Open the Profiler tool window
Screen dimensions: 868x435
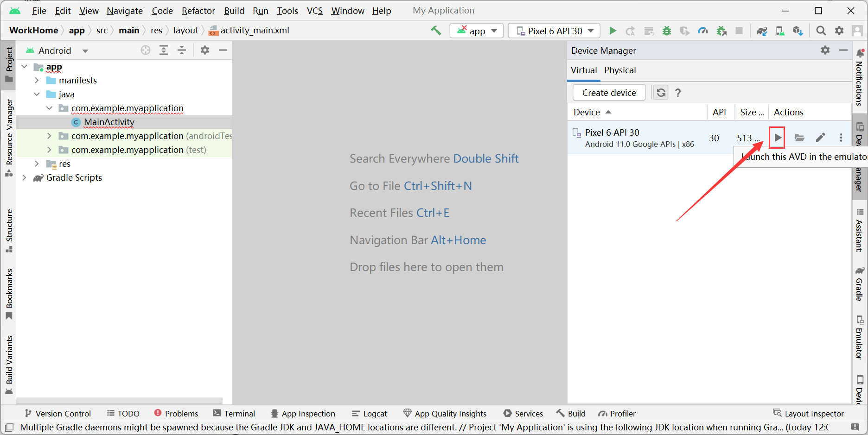617,413
